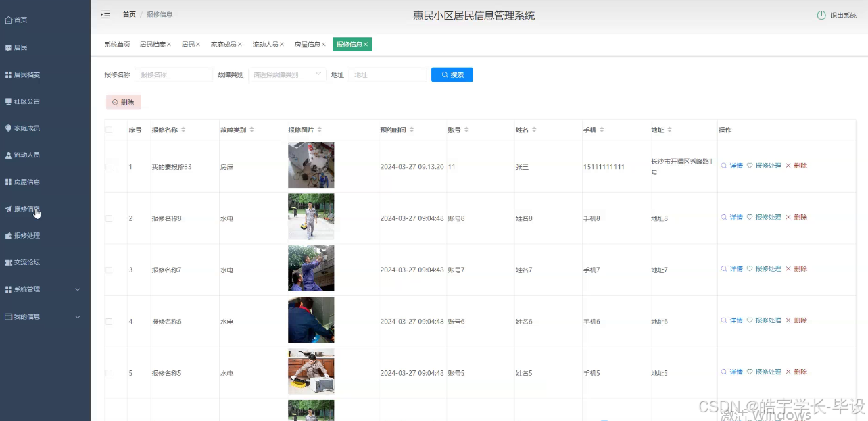Click 报修处理 for 报修名称5 row

coord(764,372)
